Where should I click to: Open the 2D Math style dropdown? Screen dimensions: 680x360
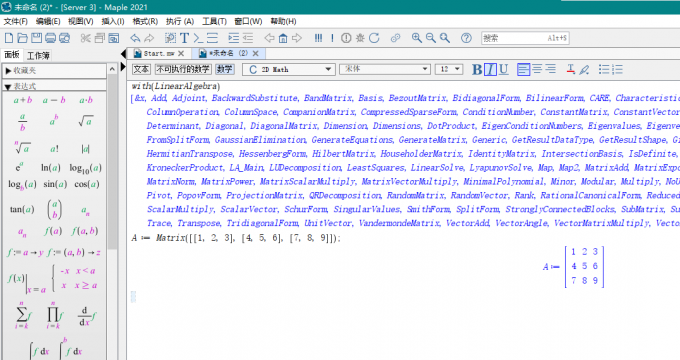click(x=288, y=69)
